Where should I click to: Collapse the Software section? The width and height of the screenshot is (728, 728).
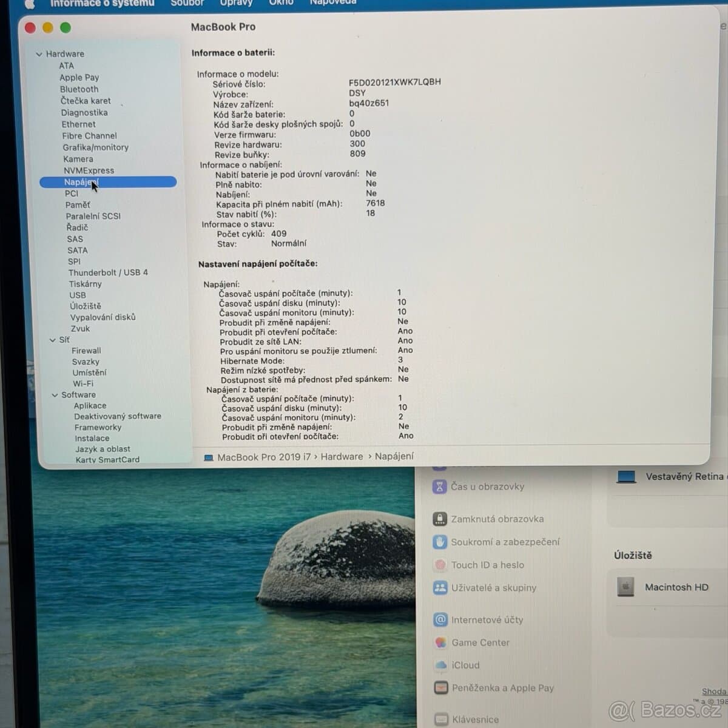(55, 395)
